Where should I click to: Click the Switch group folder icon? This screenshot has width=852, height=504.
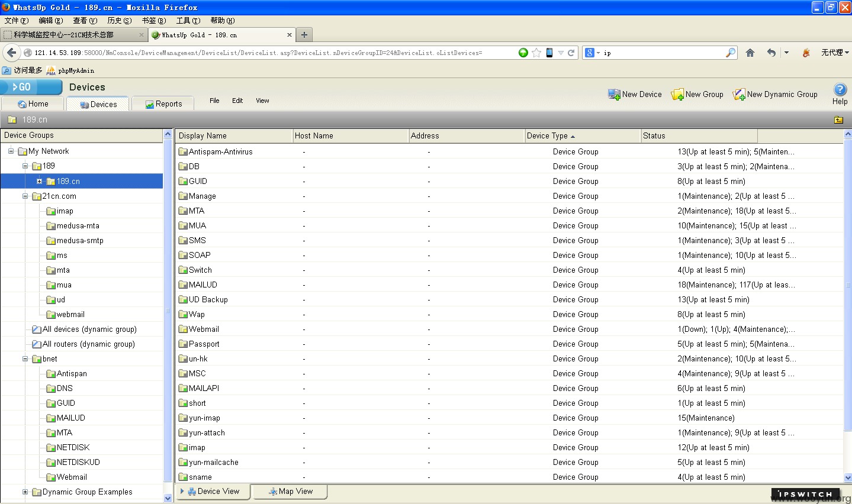[x=183, y=270]
